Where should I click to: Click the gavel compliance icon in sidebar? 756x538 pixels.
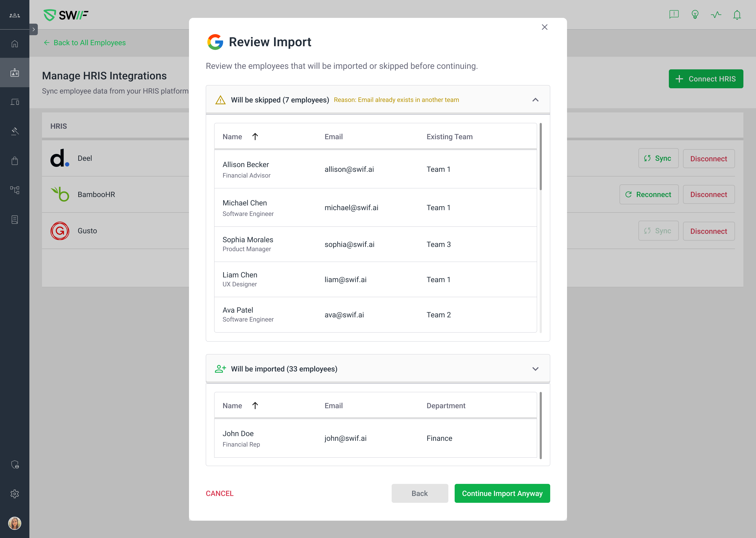(x=14, y=131)
